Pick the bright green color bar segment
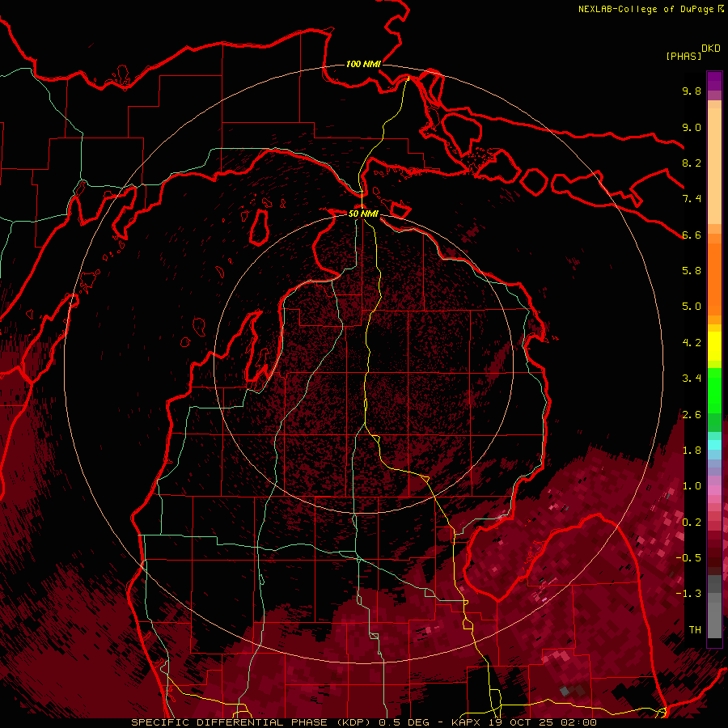Image resolution: width=728 pixels, height=728 pixels. [714, 391]
